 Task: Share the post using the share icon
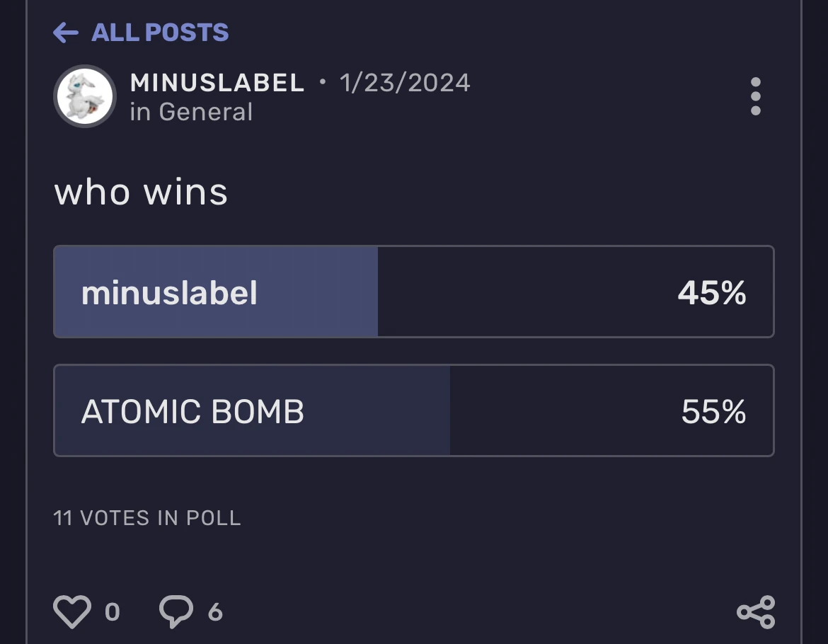[x=756, y=611]
